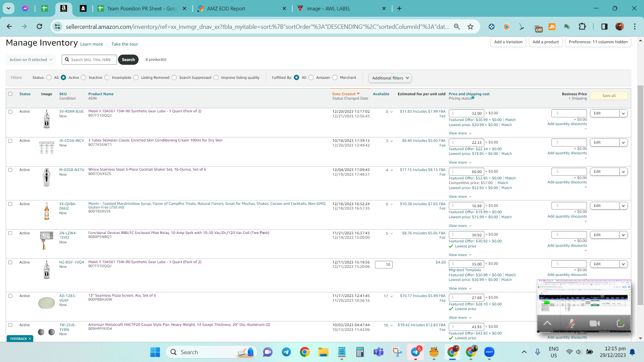Switch to the AMZ EOD Report tab
644x362 pixels.
click(241, 8)
